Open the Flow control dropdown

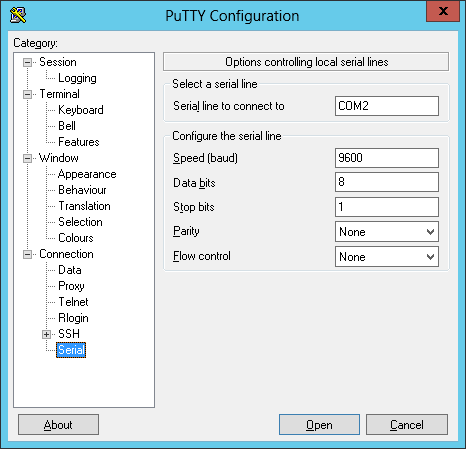[387, 257]
